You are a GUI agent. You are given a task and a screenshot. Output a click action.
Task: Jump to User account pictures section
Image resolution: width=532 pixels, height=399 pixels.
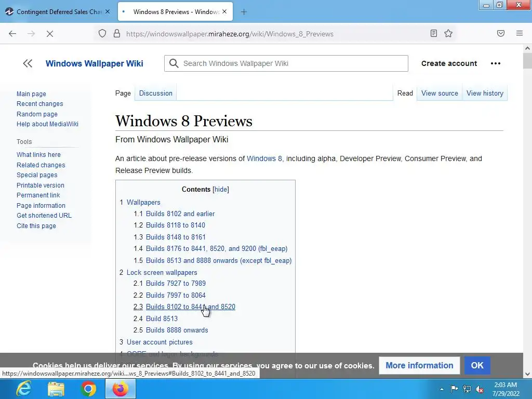point(159,342)
